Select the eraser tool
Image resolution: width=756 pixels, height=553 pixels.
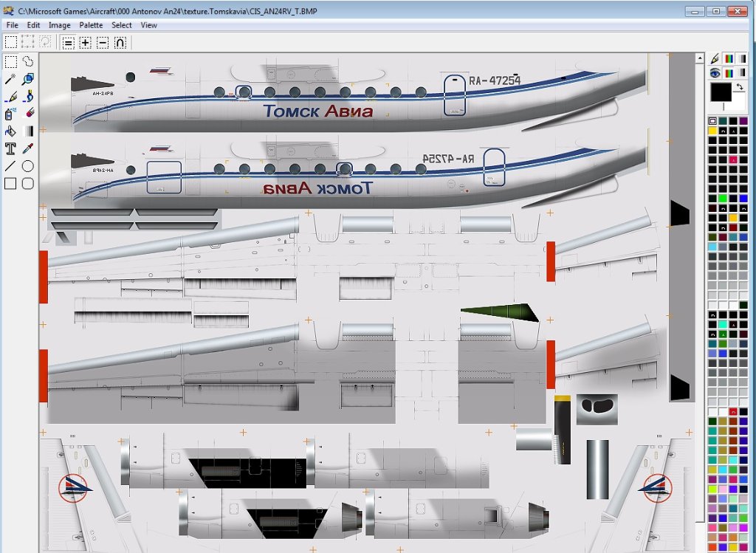[x=28, y=114]
